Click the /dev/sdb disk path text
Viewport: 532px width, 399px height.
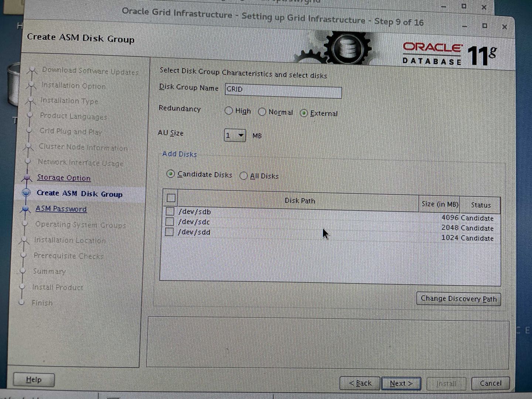click(x=194, y=212)
